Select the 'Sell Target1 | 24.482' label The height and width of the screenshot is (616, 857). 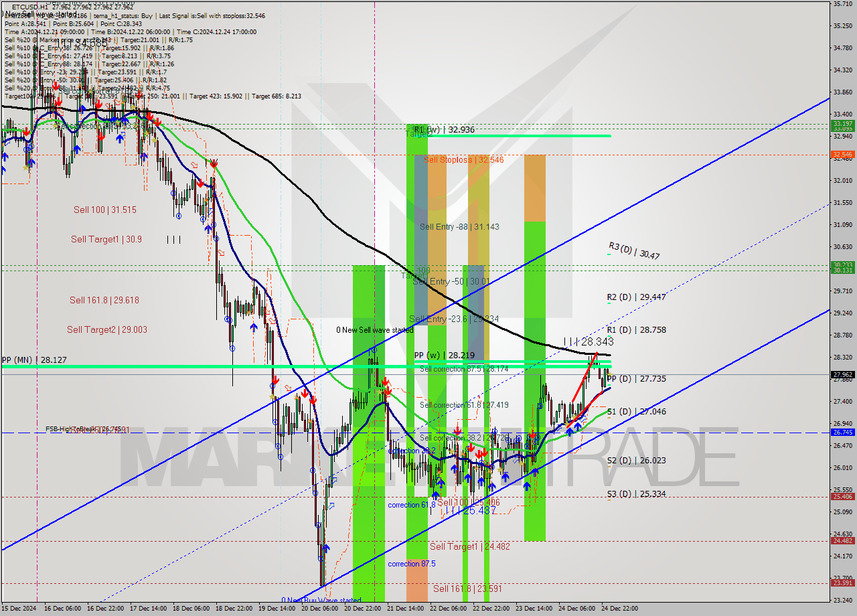(x=470, y=547)
